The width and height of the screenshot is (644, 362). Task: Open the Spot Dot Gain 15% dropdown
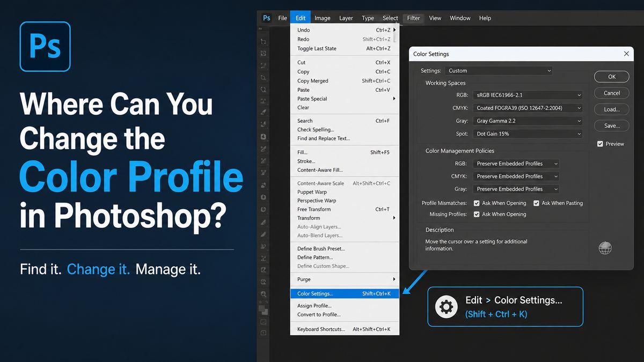[x=528, y=134]
